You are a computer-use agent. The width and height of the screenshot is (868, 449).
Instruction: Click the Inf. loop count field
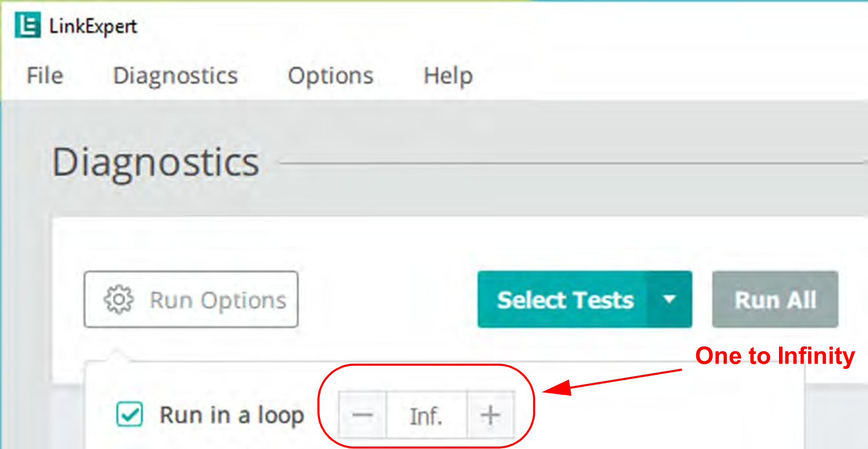[427, 415]
